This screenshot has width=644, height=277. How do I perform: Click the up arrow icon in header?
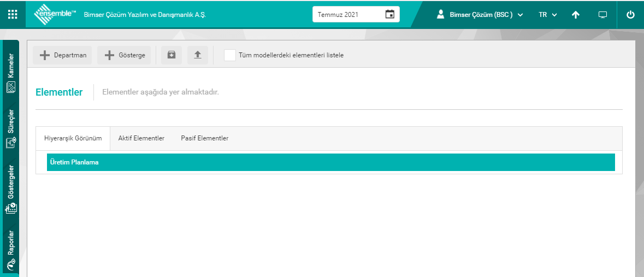point(575,14)
